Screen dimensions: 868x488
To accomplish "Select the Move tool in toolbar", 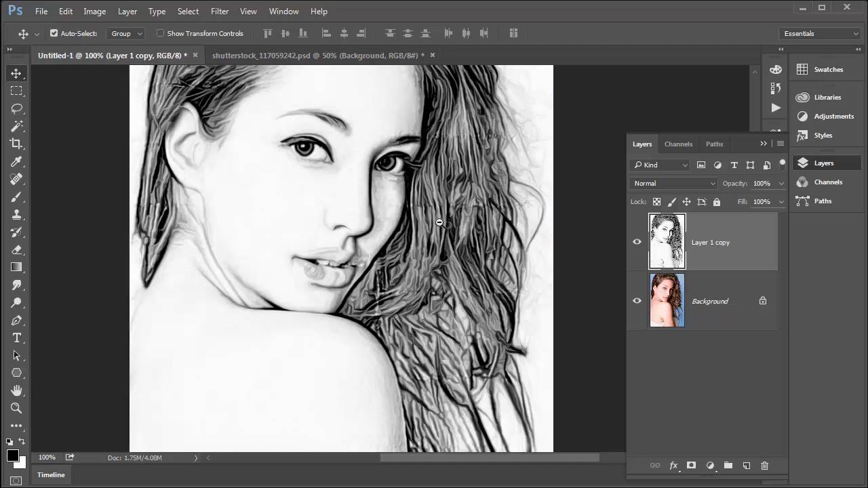I will click(x=16, y=73).
